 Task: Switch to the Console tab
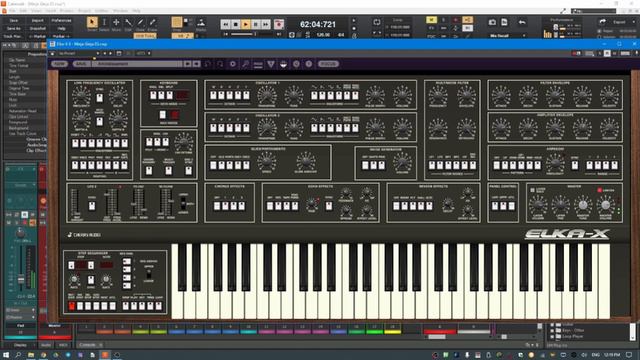[87, 345]
